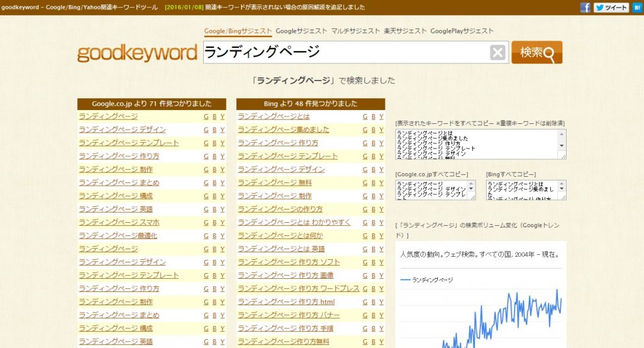Open ランディングページ 作り方 バナー link
Image resolution: width=644 pixels, height=348 pixels.
289,315
